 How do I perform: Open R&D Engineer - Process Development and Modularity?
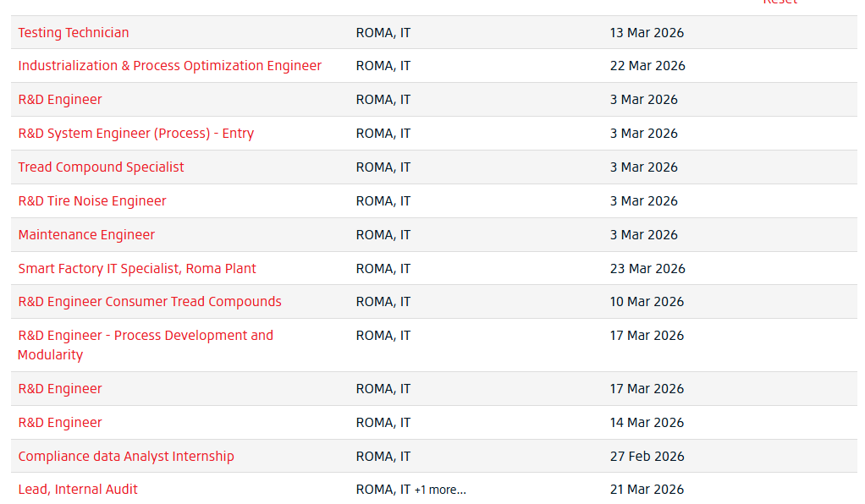[146, 336]
